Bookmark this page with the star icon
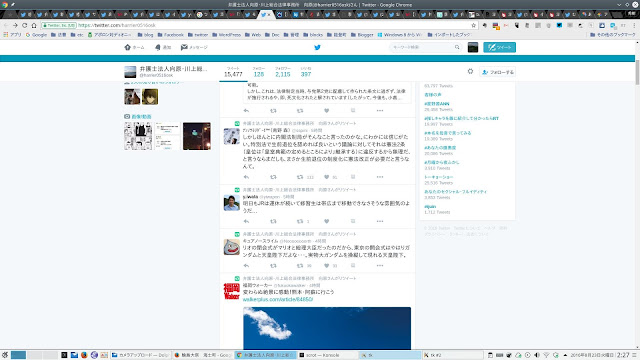640x360 pixels. click(473, 25)
